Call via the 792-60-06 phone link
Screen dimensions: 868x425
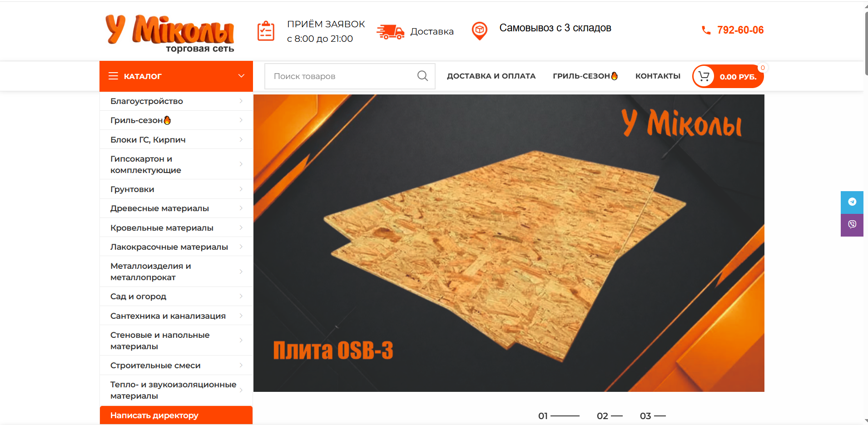click(x=740, y=30)
